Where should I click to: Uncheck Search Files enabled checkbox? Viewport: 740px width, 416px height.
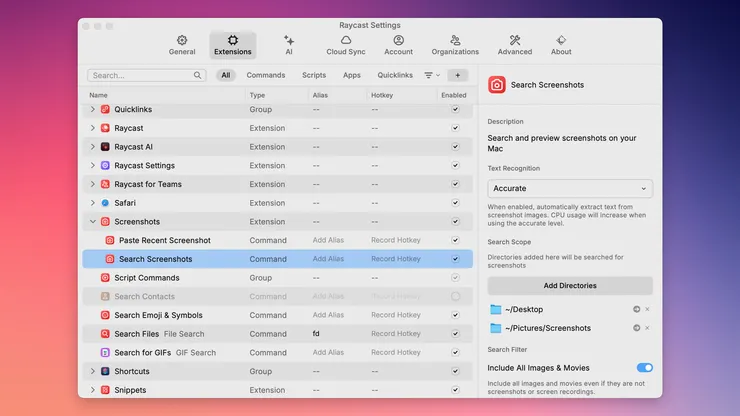coord(455,334)
